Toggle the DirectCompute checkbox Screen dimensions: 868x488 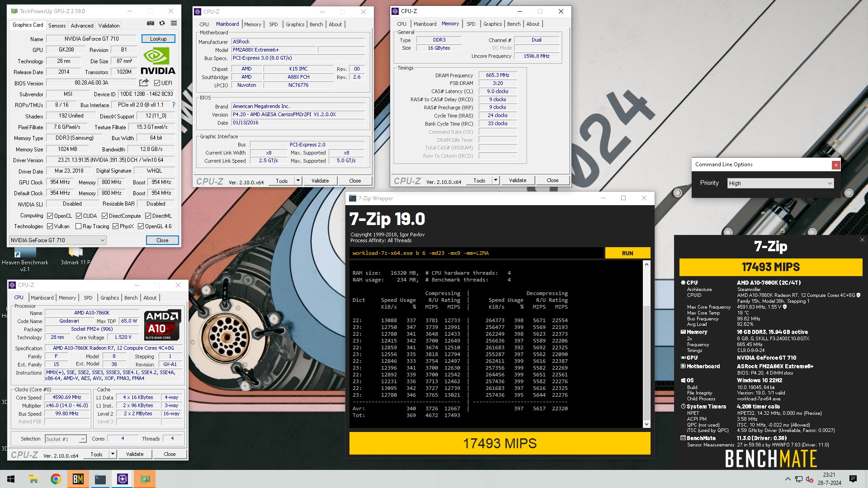(105, 216)
